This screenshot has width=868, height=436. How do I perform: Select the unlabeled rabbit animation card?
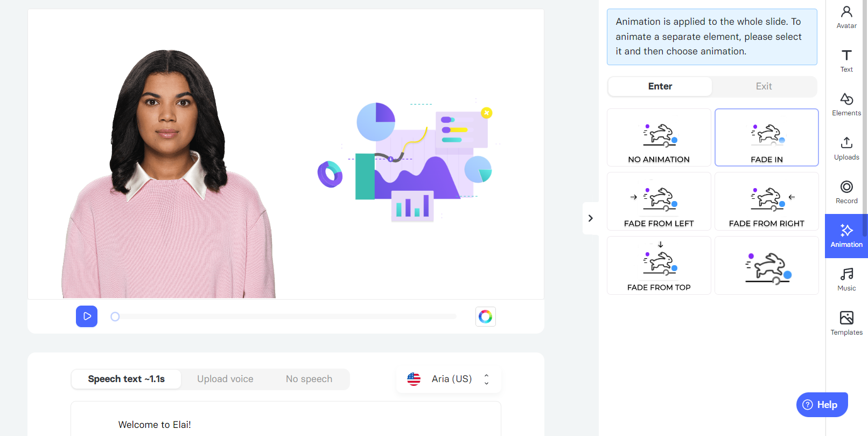[x=767, y=266]
